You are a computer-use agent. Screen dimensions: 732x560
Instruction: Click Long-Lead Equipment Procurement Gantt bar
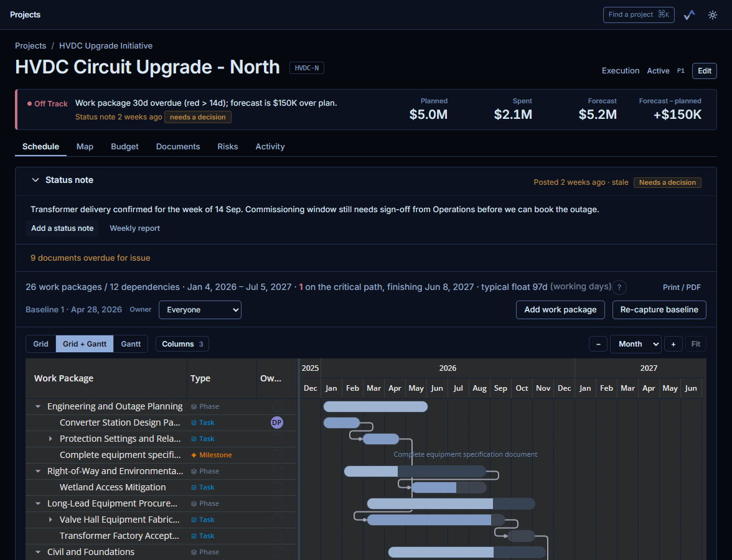pos(451,503)
